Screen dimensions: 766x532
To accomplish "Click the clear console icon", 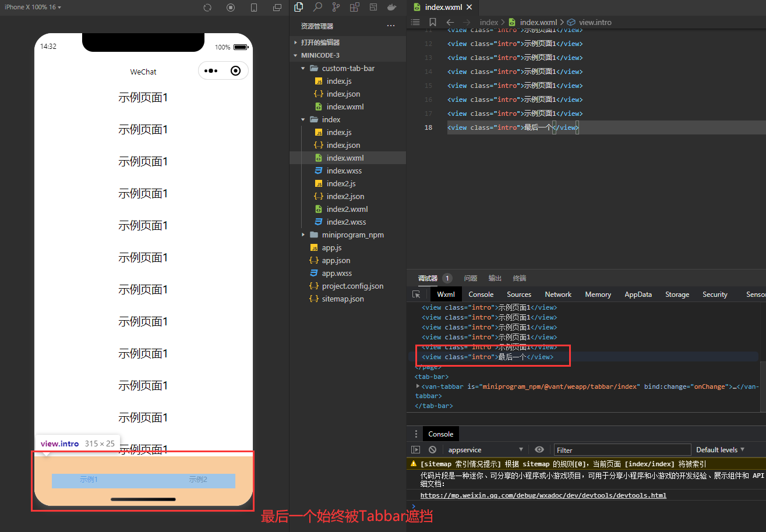I will pyautogui.click(x=432, y=449).
